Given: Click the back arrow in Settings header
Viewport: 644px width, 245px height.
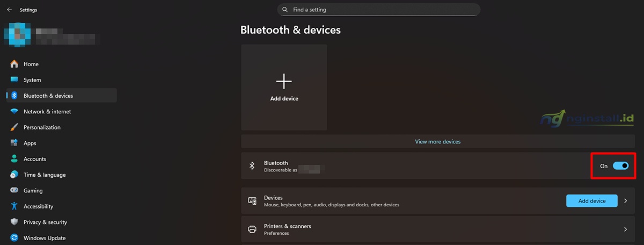Looking at the screenshot, I should 9,10.
